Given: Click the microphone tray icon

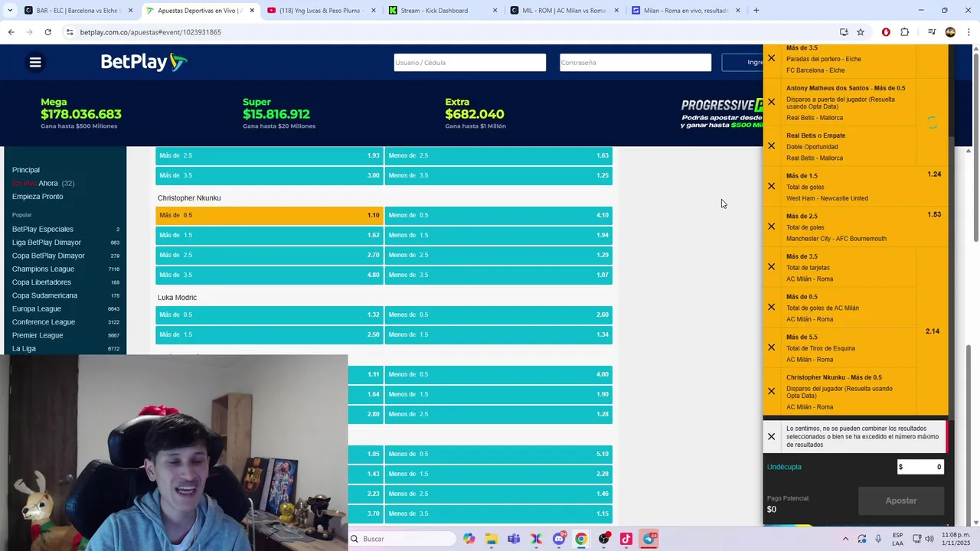Looking at the screenshot, I should pyautogui.click(x=878, y=539).
